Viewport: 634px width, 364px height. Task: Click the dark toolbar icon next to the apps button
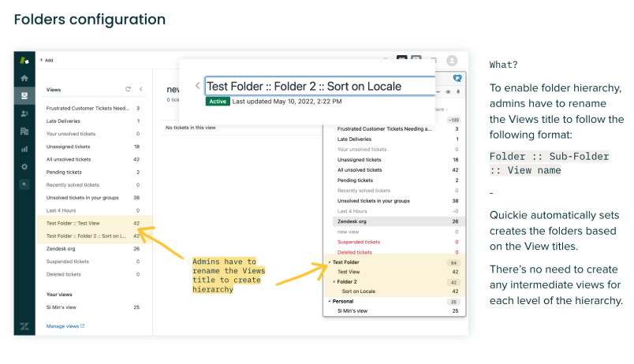click(402, 58)
